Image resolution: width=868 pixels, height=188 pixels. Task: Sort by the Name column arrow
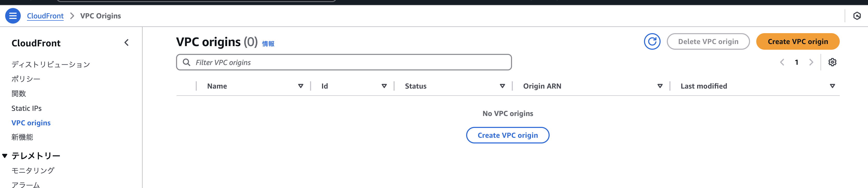(300, 86)
